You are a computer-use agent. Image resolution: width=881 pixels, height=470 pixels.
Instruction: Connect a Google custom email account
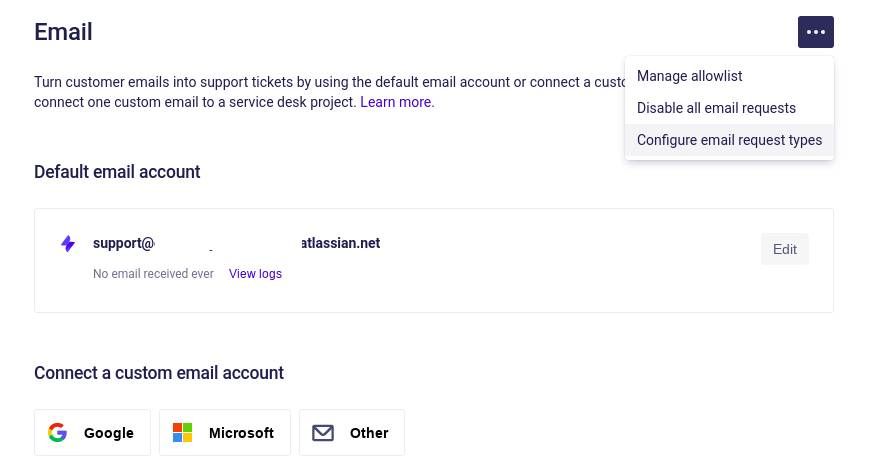click(x=92, y=432)
